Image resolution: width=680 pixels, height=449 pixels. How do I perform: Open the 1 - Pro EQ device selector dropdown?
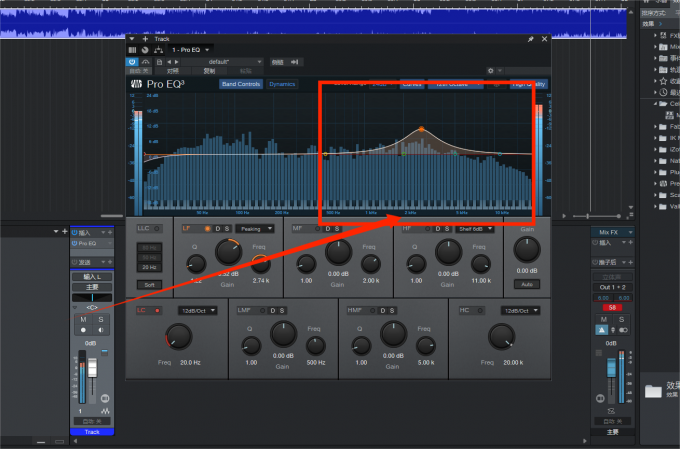(x=190, y=50)
